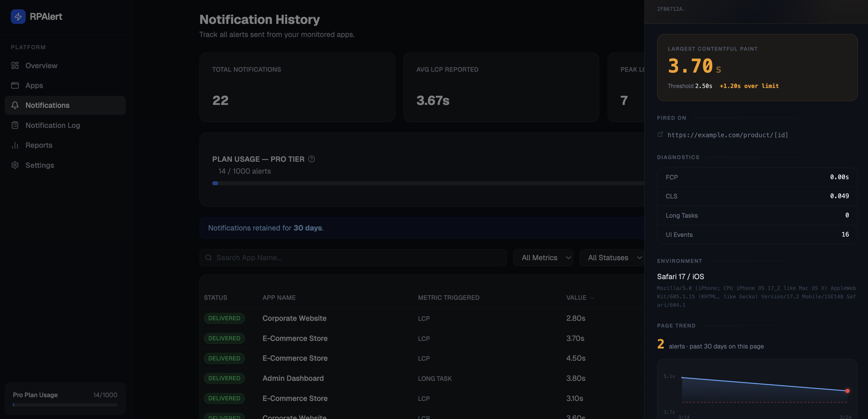The height and width of the screenshot is (419, 868).
Task: Select the Corporate Website 2.80s row
Action: tap(422, 318)
